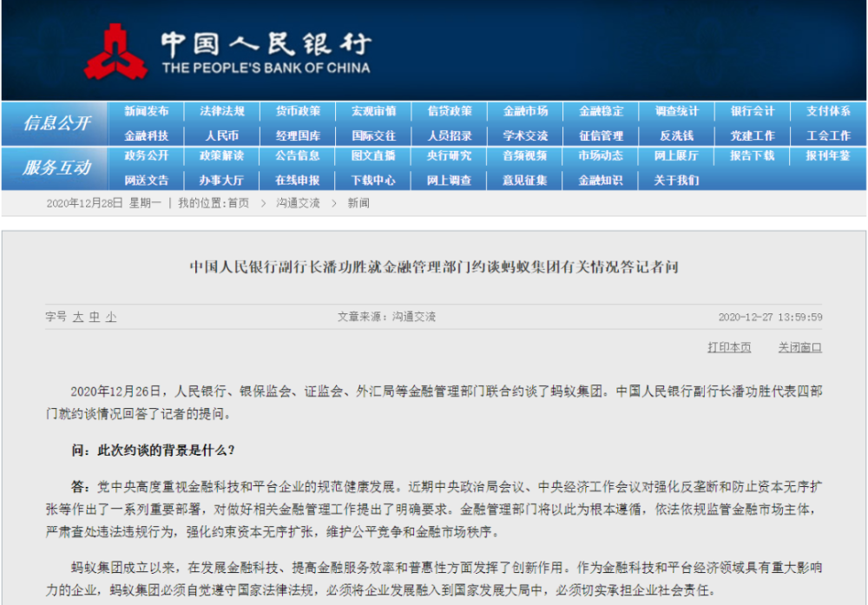Go to 意见征集 page
Image resolution: width=868 pixels, height=605 pixels.
point(525,180)
